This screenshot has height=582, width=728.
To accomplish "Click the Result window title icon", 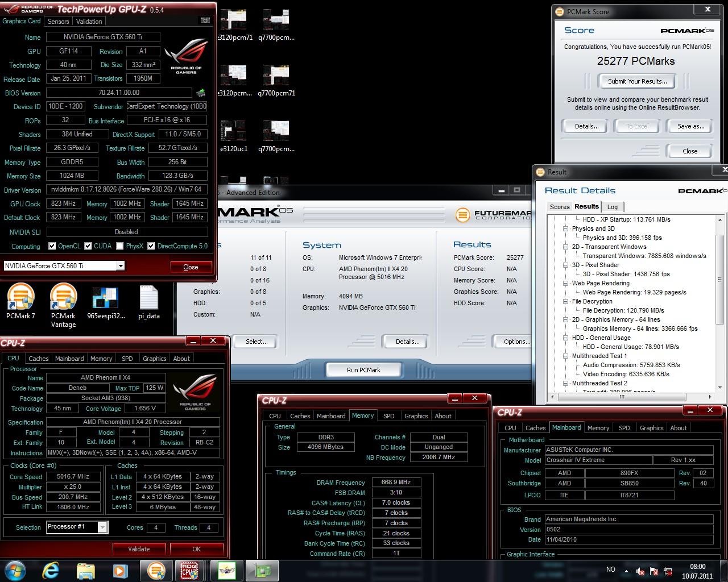I will coord(541,172).
